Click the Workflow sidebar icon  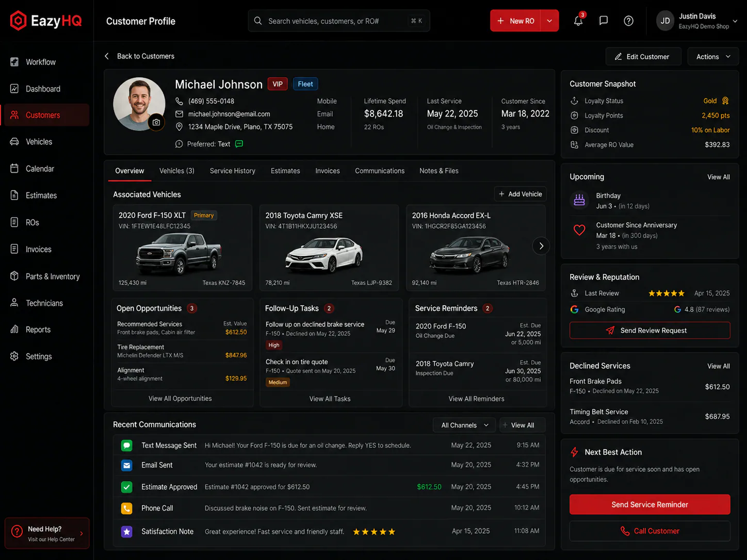coord(14,62)
